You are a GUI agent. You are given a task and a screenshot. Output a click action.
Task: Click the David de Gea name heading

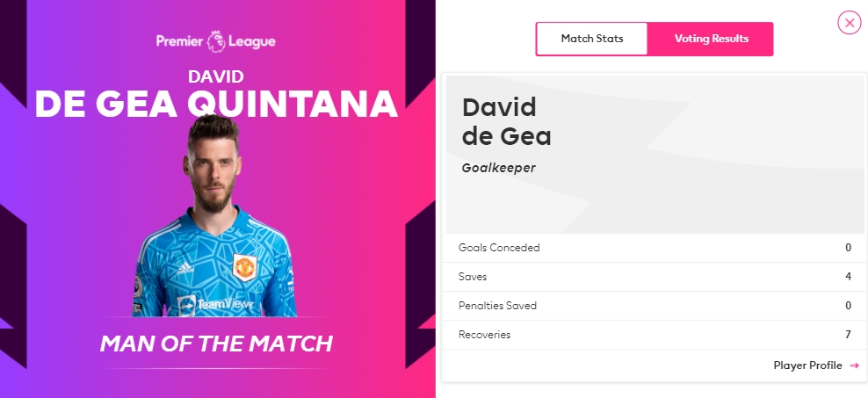(507, 122)
